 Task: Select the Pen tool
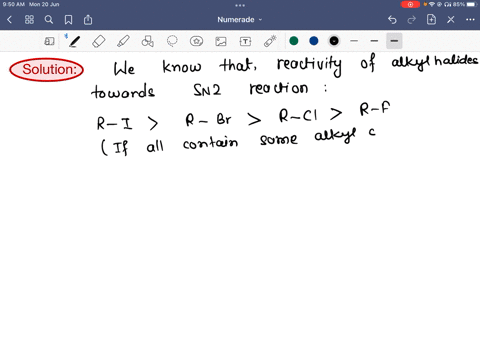pyautogui.click(x=74, y=41)
